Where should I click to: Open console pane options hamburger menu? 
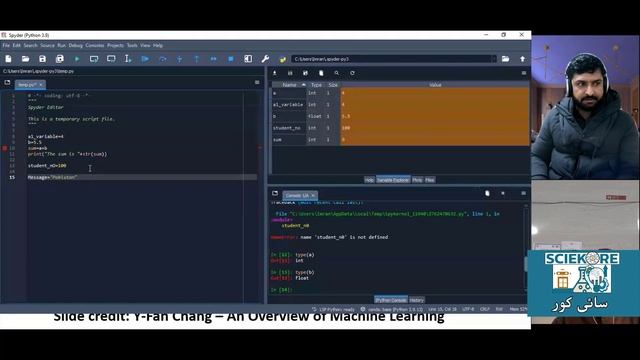coord(524,193)
